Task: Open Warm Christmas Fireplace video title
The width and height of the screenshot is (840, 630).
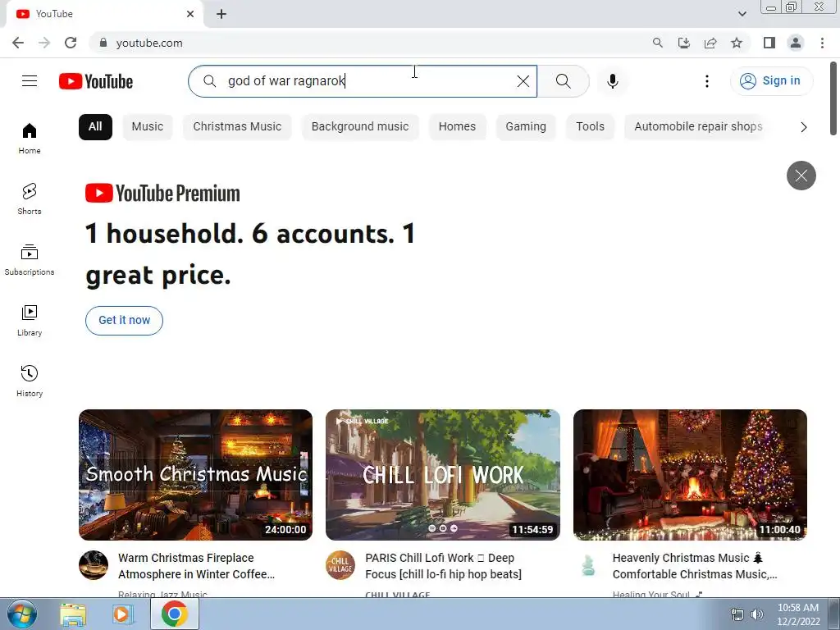Action: (197, 566)
